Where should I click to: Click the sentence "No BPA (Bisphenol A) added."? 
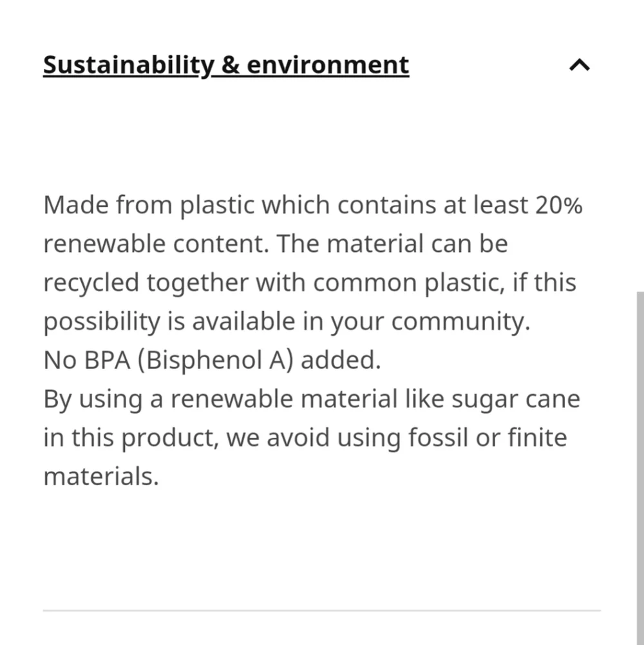[213, 360]
